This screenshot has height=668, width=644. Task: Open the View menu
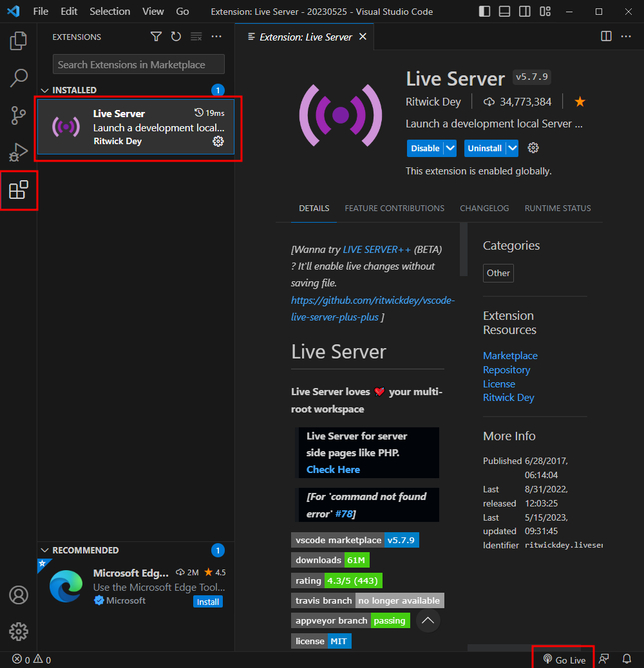pos(153,12)
